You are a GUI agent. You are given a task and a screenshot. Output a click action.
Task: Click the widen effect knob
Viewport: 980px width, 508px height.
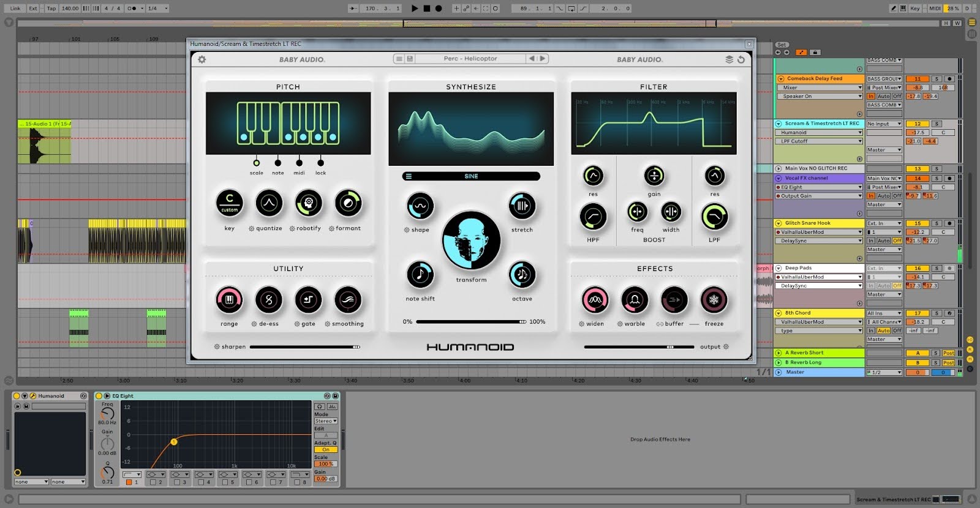coord(595,300)
